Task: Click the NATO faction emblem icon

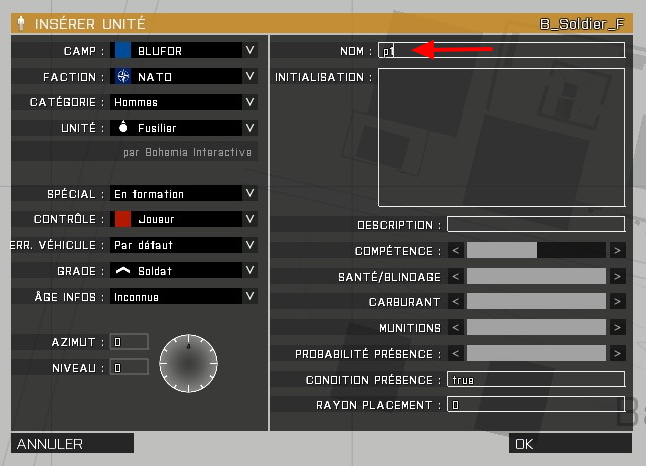Action: (123, 76)
